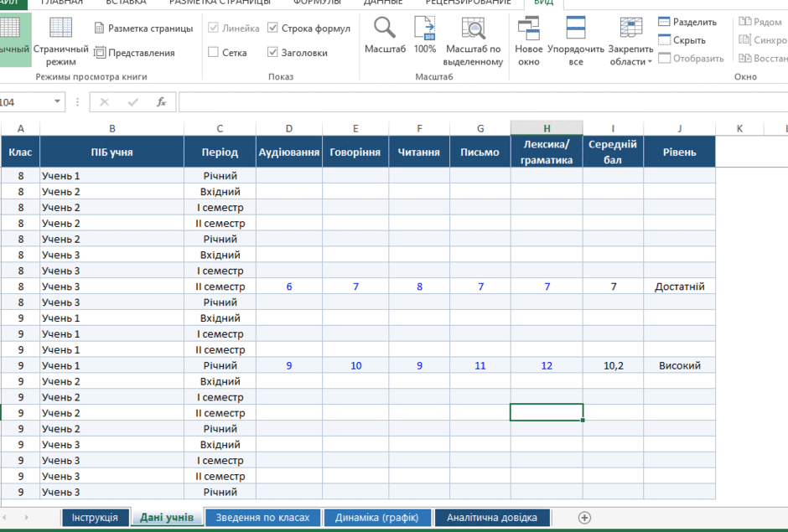Select Страничный режим view
Image resolution: width=788 pixels, height=532 pixels.
coord(61,40)
